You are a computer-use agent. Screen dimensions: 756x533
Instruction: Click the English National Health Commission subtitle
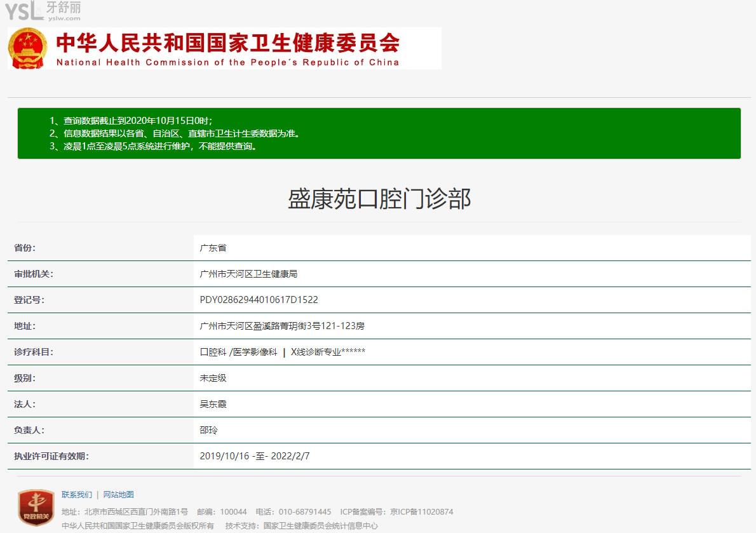coord(227,62)
